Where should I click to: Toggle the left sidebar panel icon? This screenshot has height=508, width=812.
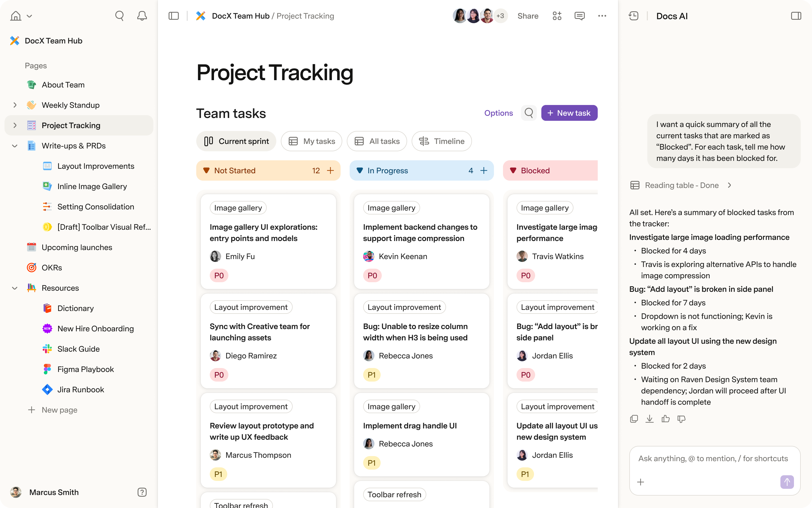(x=173, y=16)
